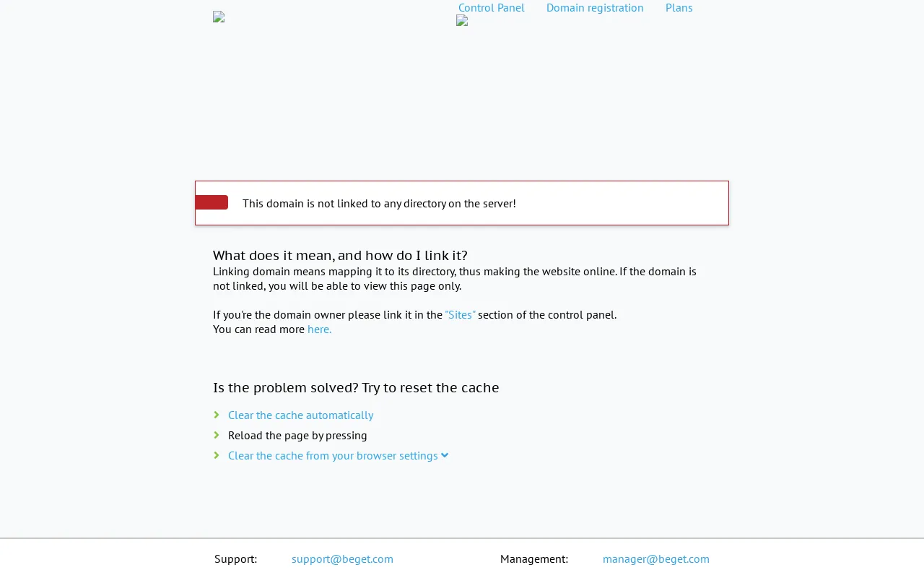Click the green arrow beside Reload the page

pos(217,435)
